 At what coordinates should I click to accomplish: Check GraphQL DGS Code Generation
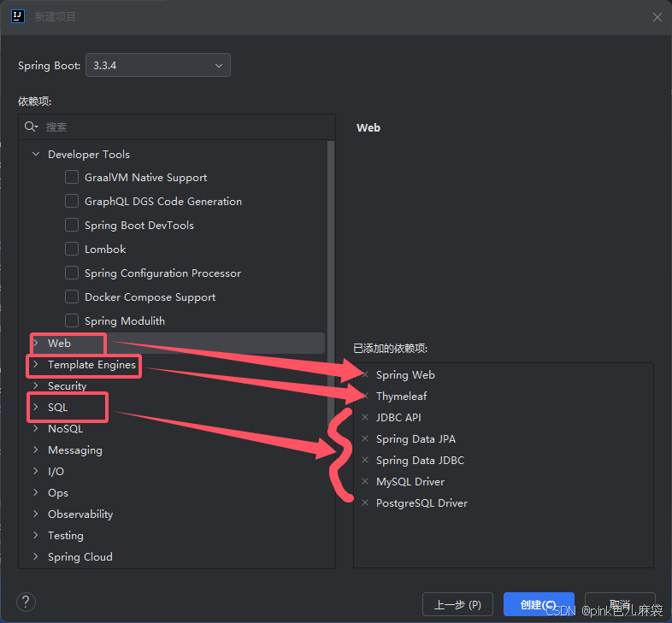coord(72,201)
